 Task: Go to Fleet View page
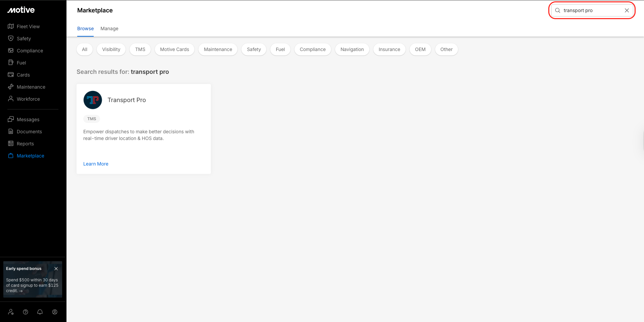pyautogui.click(x=28, y=27)
